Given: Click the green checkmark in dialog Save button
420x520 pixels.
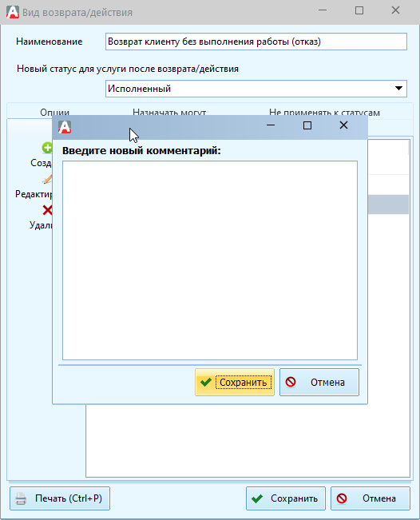Looking at the screenshot, I should click(x=206, y=383).
